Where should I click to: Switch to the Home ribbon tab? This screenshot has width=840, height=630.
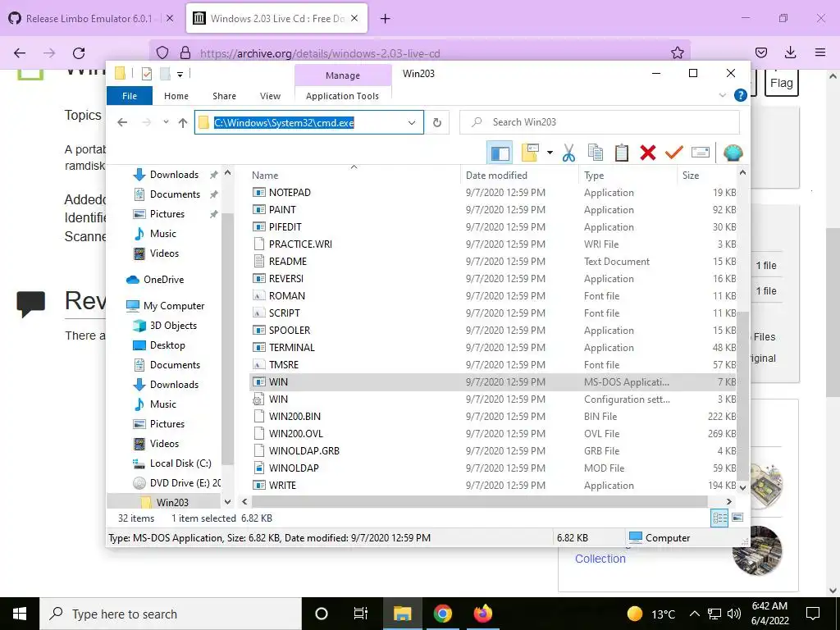176,96
